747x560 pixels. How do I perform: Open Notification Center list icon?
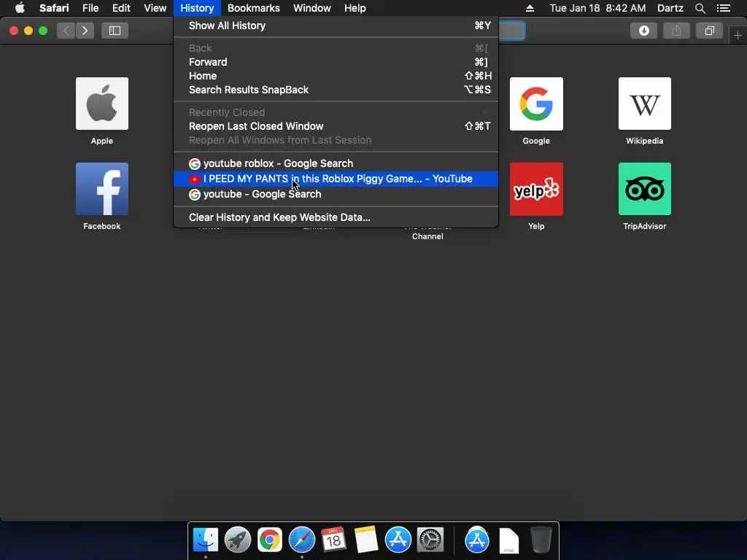pos(724,8)
